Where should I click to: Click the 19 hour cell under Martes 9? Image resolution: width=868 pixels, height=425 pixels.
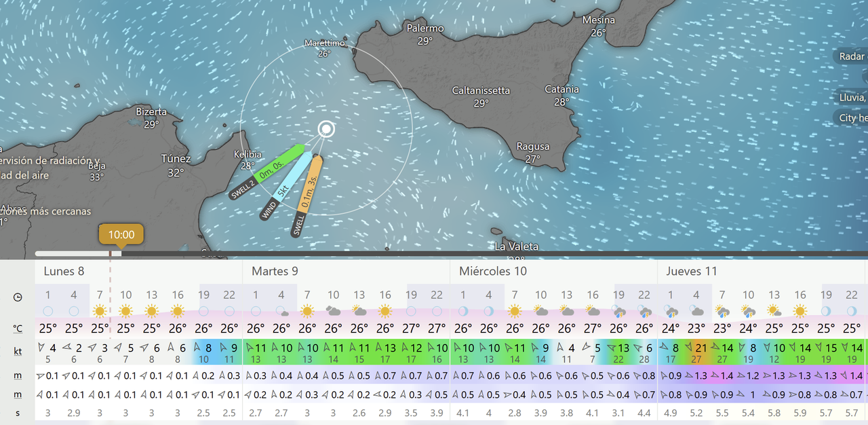click(411, 295)
